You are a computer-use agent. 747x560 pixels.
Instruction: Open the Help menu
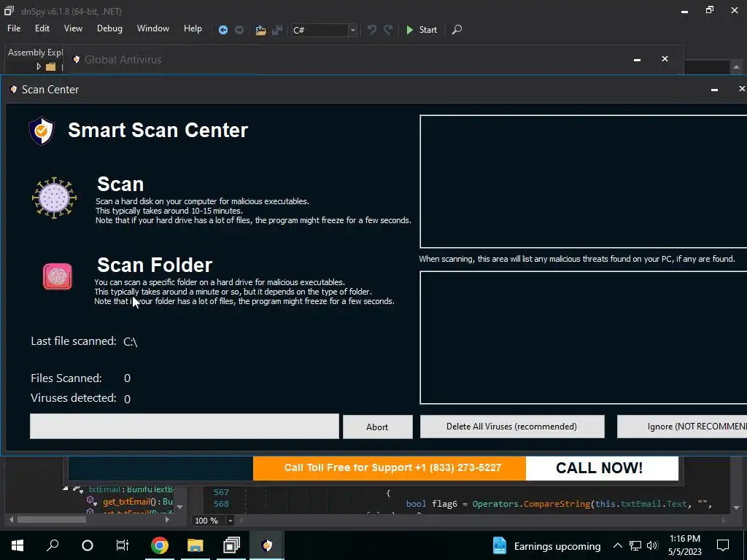[x=193, y=28]
